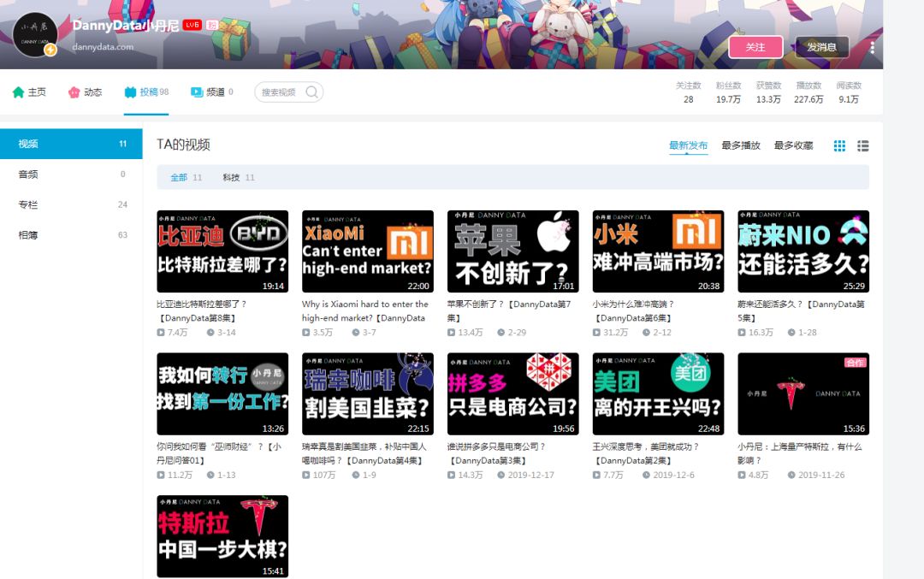Click the 粉丝数 19.7万 stat
Image resolution: width=924 pixels, height=579 pixels.
pyautogui.click(x=728, y=92)
